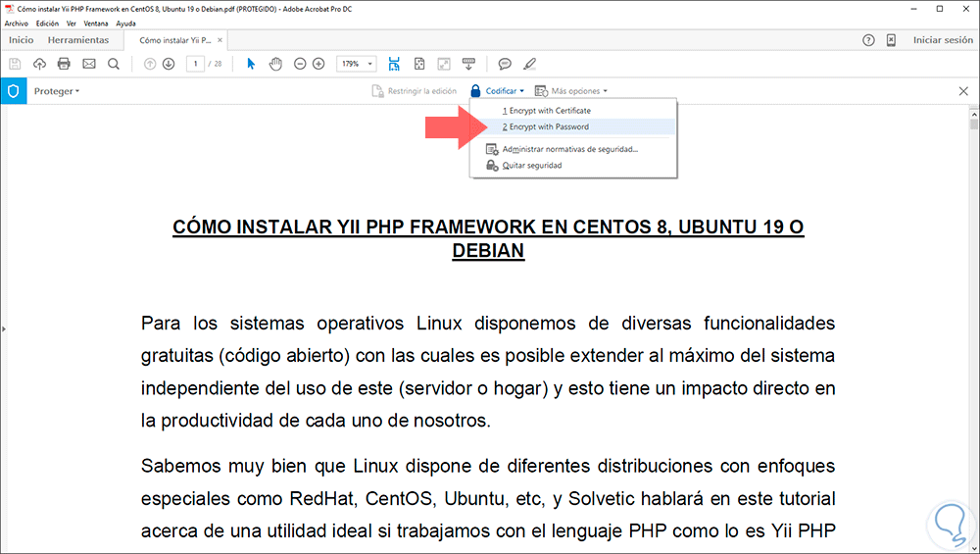Open the Archivo menu

[17, 24]
